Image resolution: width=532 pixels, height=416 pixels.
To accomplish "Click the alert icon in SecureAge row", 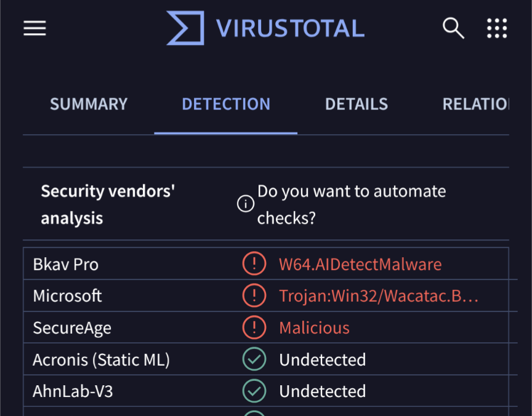I will pyautogui.click(x=254, y=327).
